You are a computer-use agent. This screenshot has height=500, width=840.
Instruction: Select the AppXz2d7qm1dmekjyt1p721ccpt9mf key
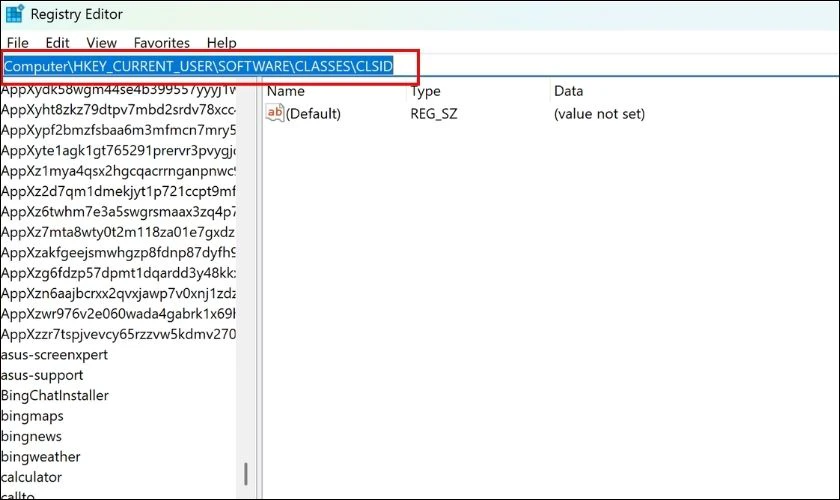tap(118, 191)
